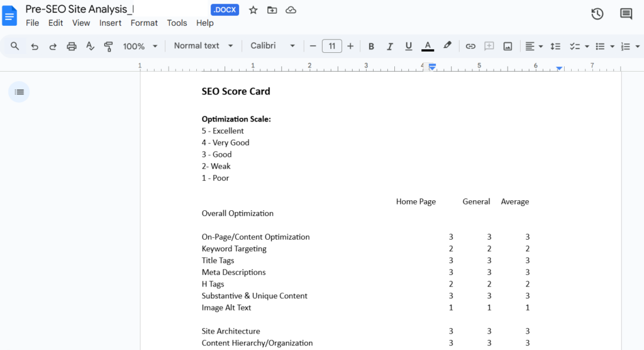
Task: Open the Calibri font dropdown
Action: point(272,46)
